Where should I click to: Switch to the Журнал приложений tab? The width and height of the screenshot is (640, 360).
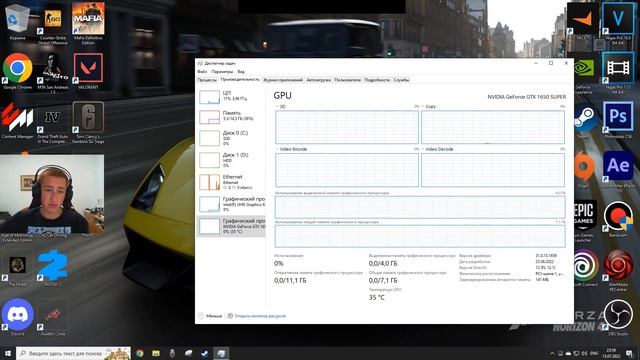tap(283, 80)
